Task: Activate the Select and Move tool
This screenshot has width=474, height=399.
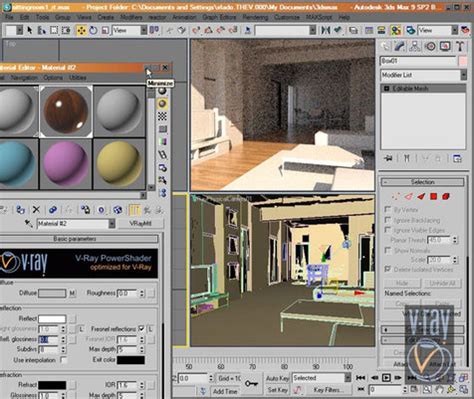Action: point(81,31)
